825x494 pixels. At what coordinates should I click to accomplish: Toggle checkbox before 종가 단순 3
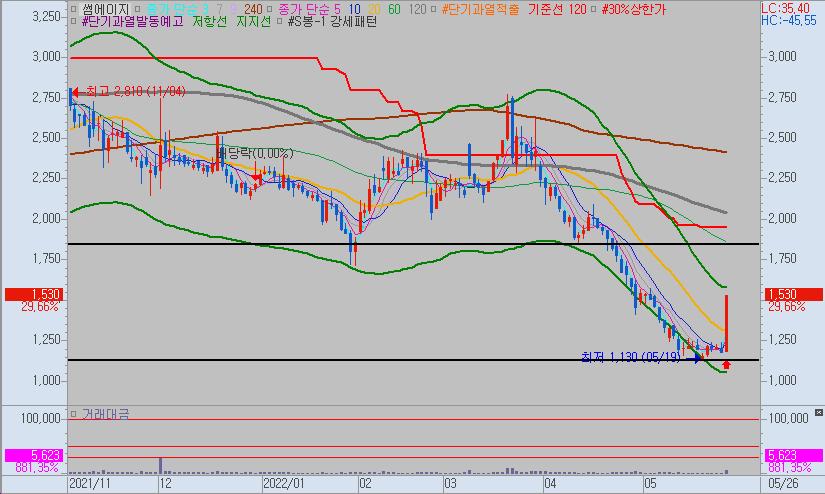137,9
